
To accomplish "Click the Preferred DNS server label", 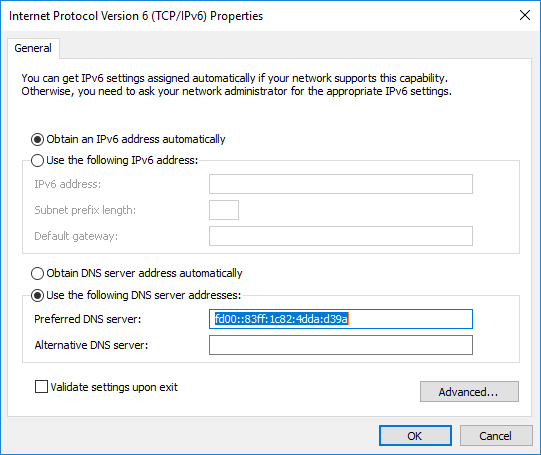I will (x=88, y=319).
